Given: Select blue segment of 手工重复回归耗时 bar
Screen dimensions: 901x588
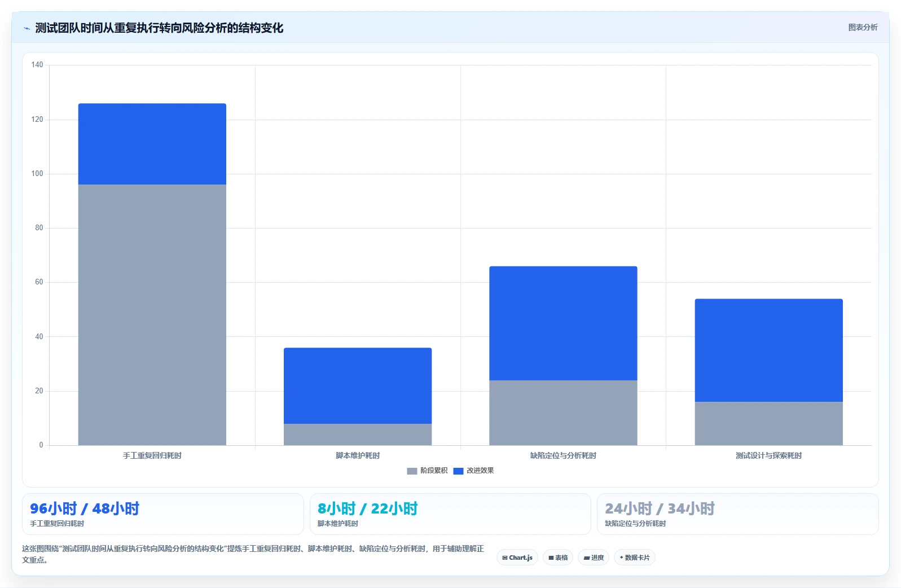Looking at the screenshot, I should (x=152, y=144).
